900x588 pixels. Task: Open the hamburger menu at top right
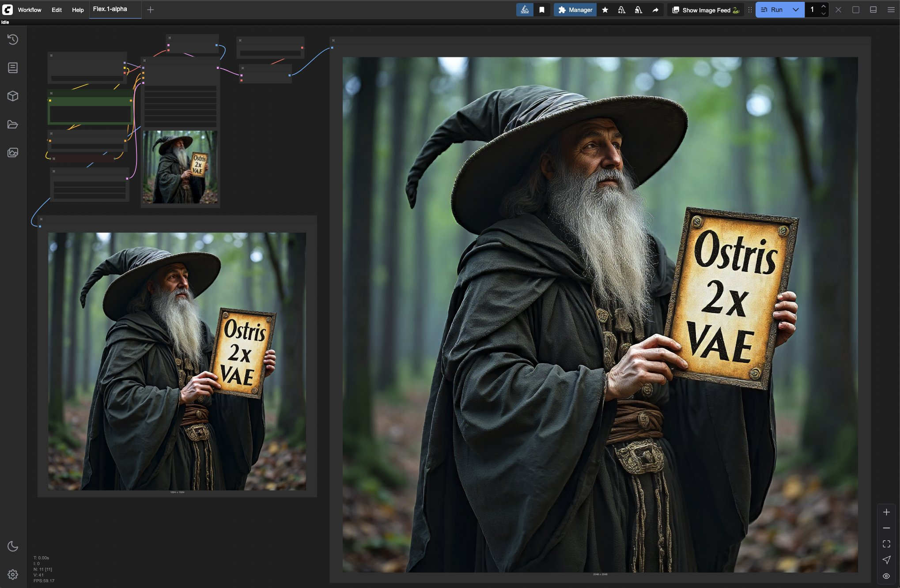point(891,10)
